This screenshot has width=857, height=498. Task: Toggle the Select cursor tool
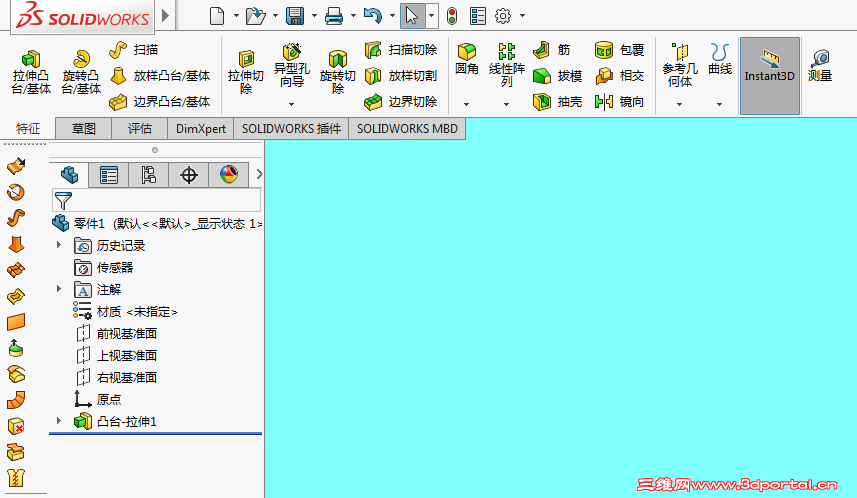(x=413, y=16)
